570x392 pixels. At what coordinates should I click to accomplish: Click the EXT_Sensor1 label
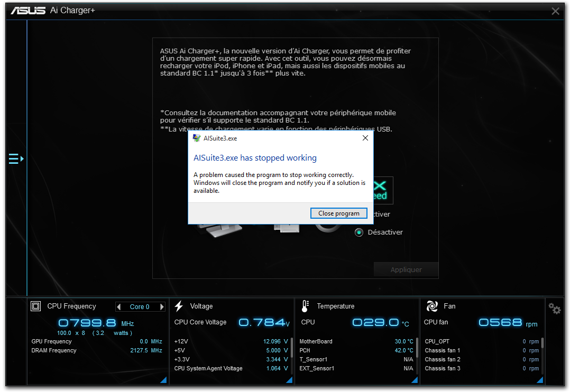pos(317,368)
